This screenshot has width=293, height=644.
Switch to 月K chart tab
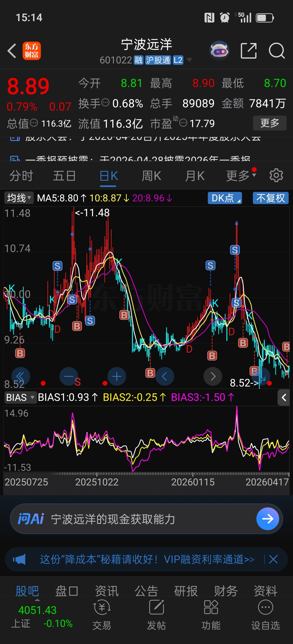tap(195, 176)
